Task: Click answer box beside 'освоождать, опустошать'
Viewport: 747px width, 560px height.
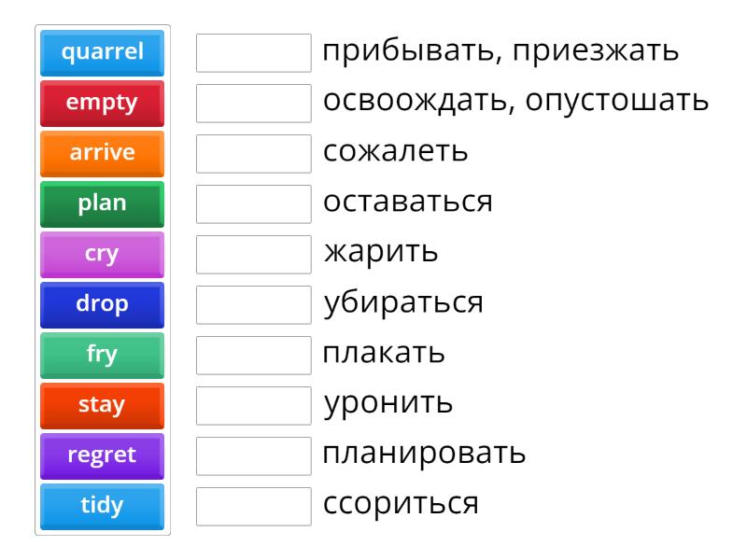Action: click(x=254, y=104)
